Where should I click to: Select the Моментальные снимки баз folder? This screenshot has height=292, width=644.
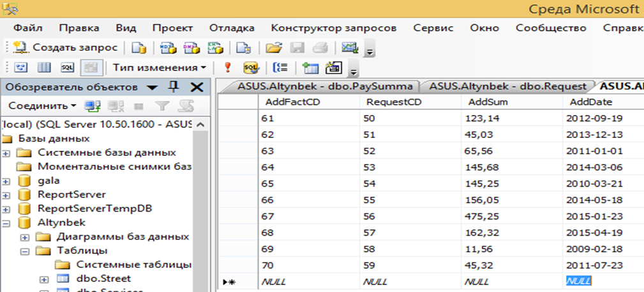click(x=115, y=167)
